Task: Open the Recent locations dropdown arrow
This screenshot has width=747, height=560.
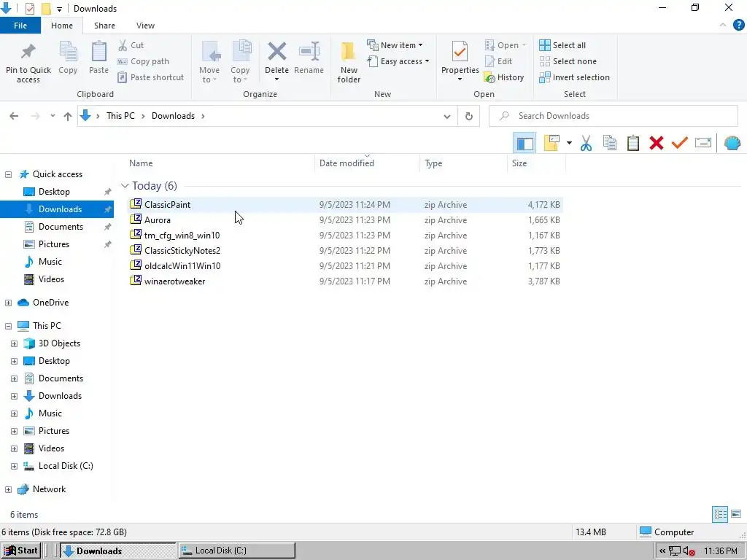Action: pos(53,116)
